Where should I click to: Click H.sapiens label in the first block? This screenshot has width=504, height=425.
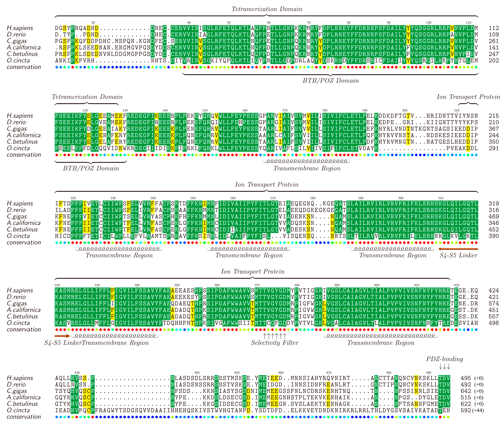(20, 28)
